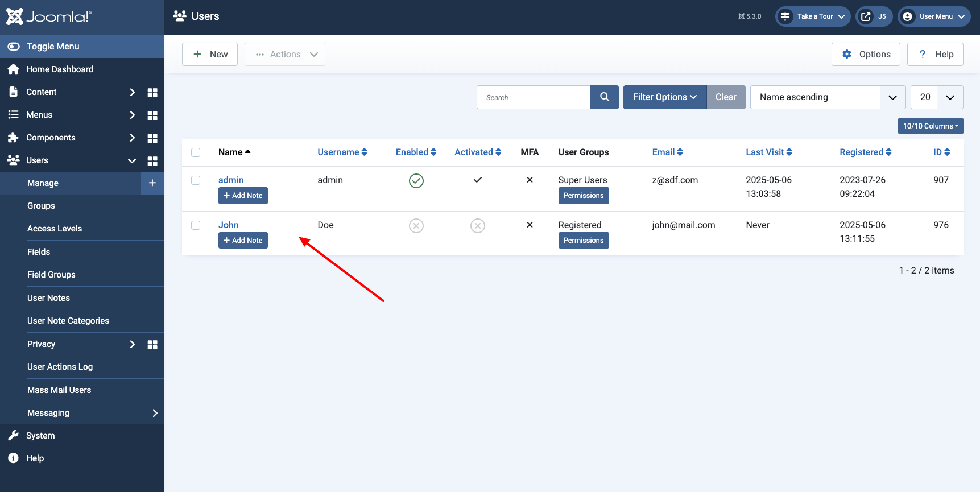Activate the user John
This screenshot has width=980, height=492.
click(478, 226)
